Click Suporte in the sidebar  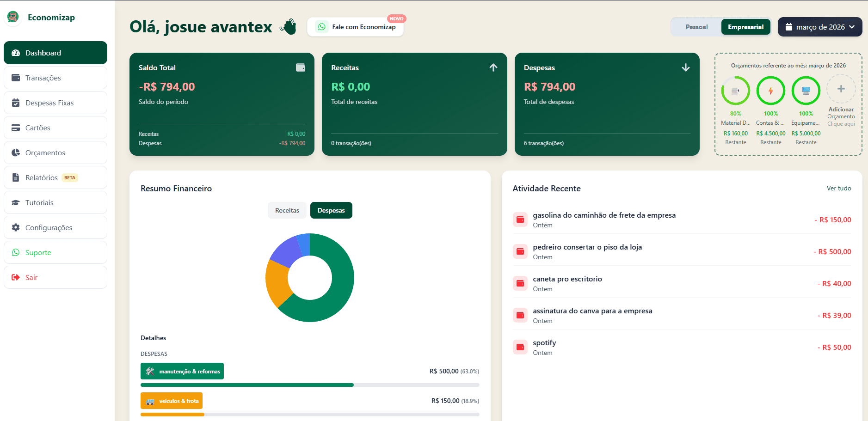pos(55,252)
